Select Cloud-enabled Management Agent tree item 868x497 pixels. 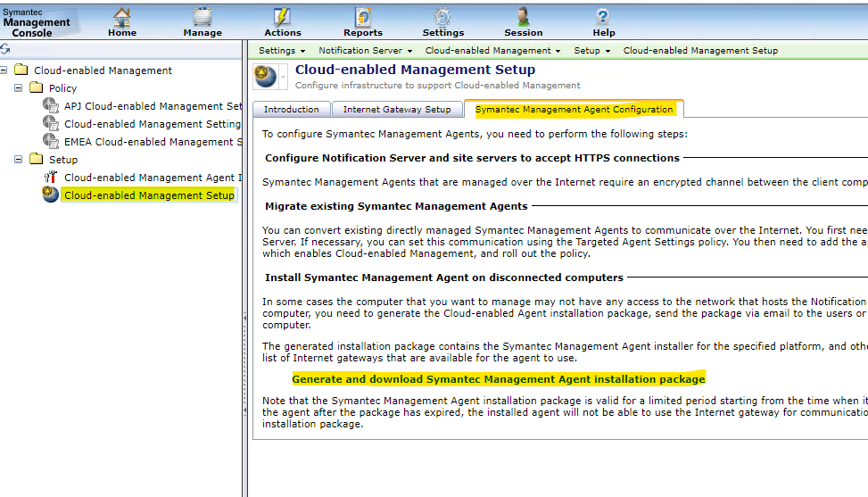[153, 177]
